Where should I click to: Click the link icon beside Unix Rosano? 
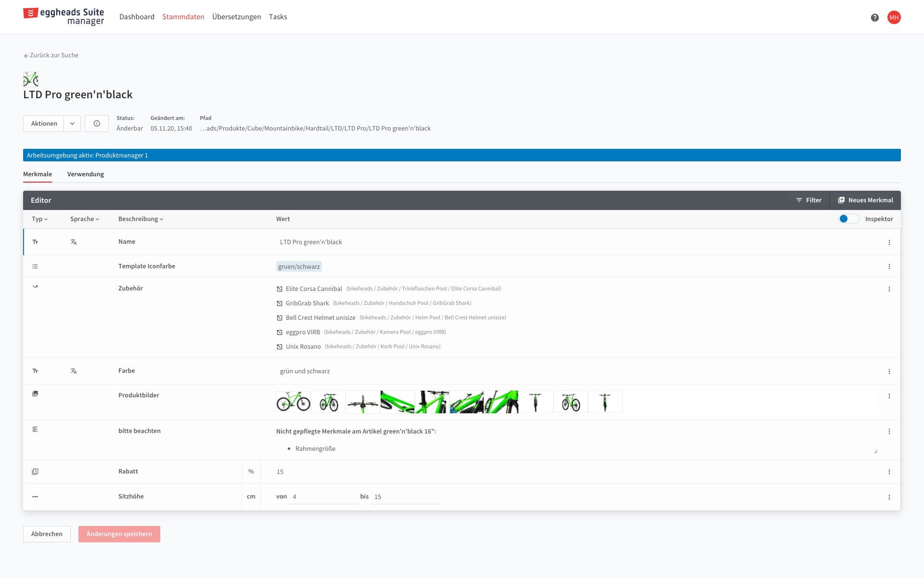[x=280, y=347]
